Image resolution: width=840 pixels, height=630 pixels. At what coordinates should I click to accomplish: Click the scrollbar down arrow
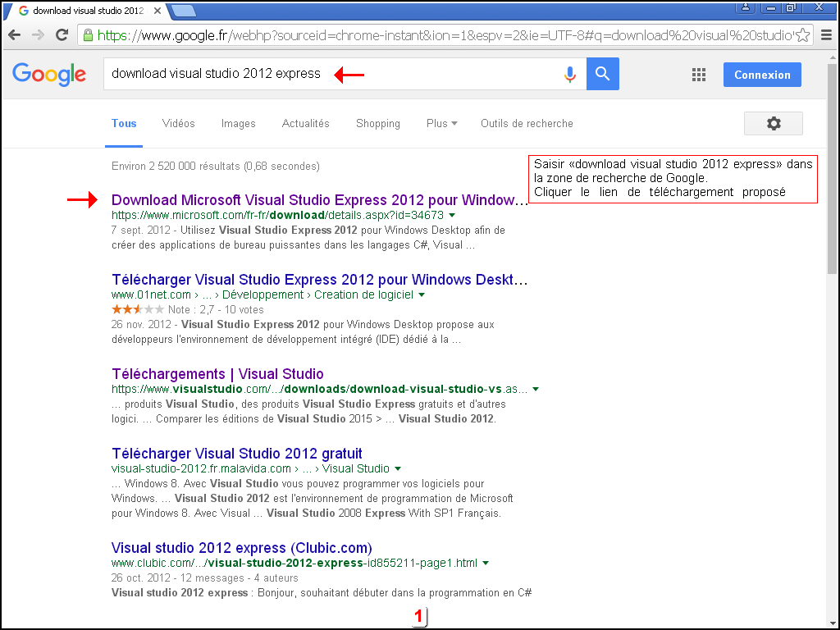coord(832,623)
